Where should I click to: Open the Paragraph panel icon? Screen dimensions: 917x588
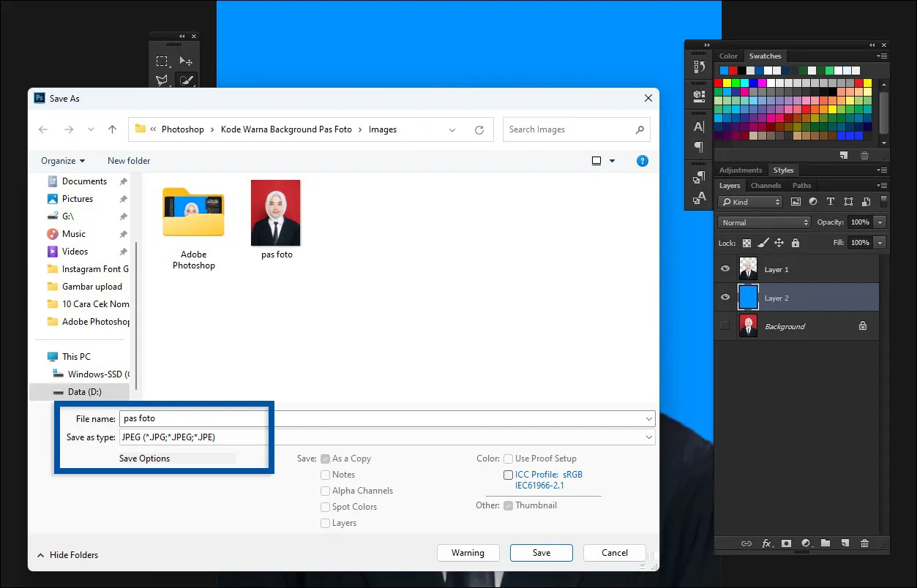point(698,147)
